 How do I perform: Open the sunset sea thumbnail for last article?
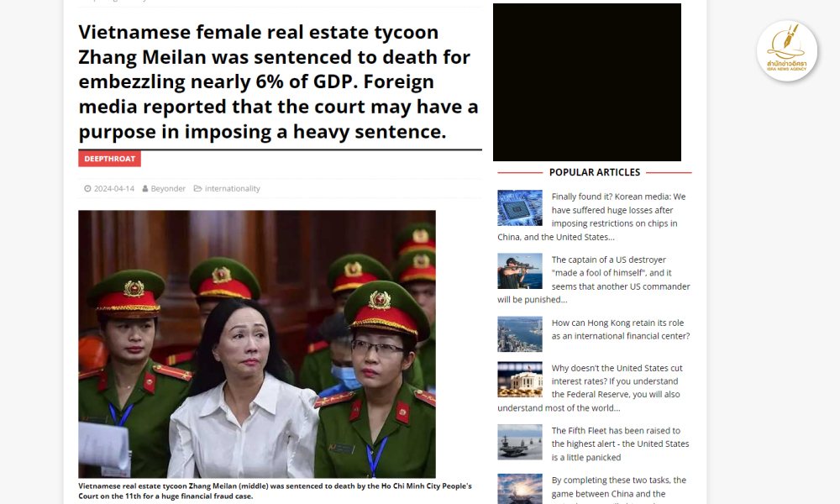(520, 489)
